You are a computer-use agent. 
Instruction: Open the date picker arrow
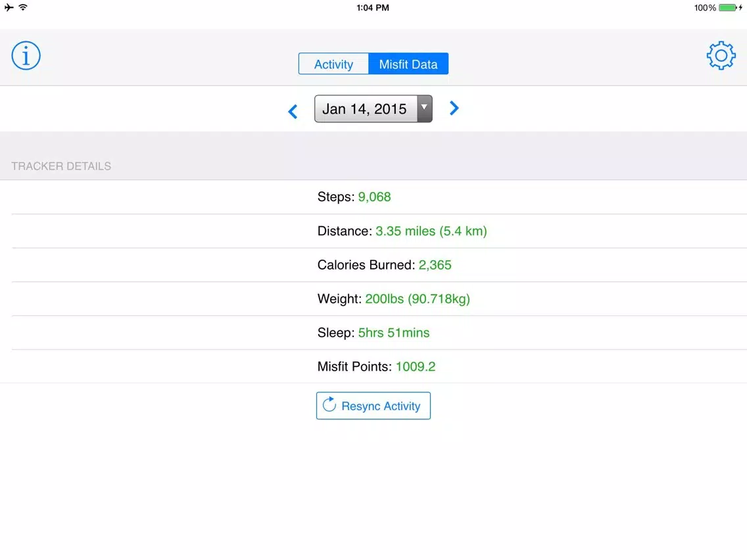(425, 108)
